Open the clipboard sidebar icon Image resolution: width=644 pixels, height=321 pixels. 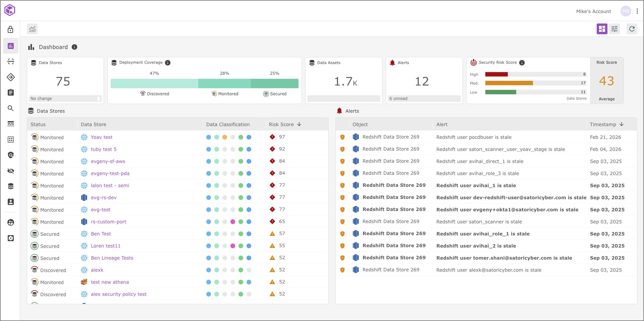(x=11, y=92)
